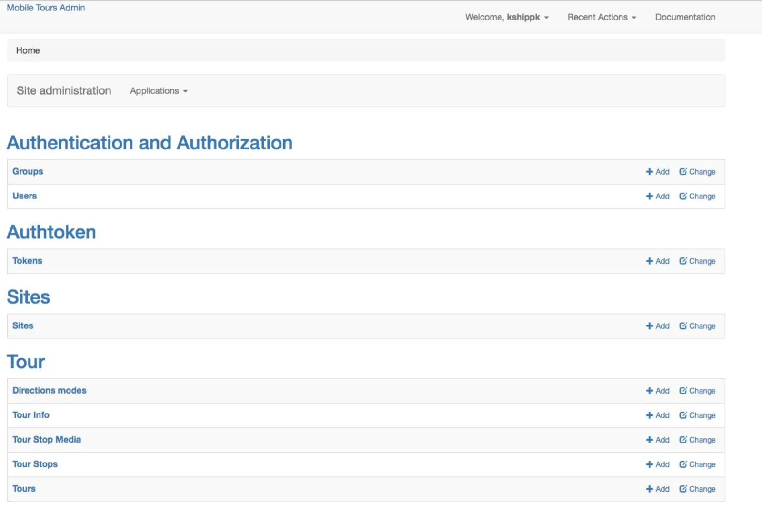Open the Users model link
The width and height of the screenshot is (762, 532).
click(x=25, y=196)
